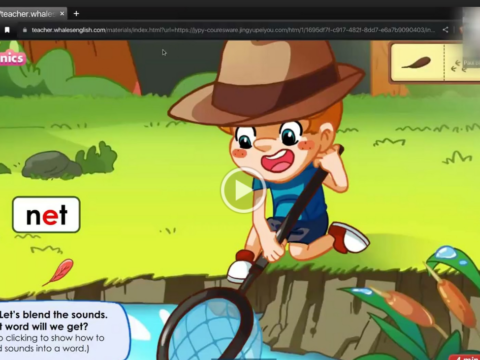Play the net-catching animation video
This screenshot has width=480, height=360.
[x=243, y=190]
